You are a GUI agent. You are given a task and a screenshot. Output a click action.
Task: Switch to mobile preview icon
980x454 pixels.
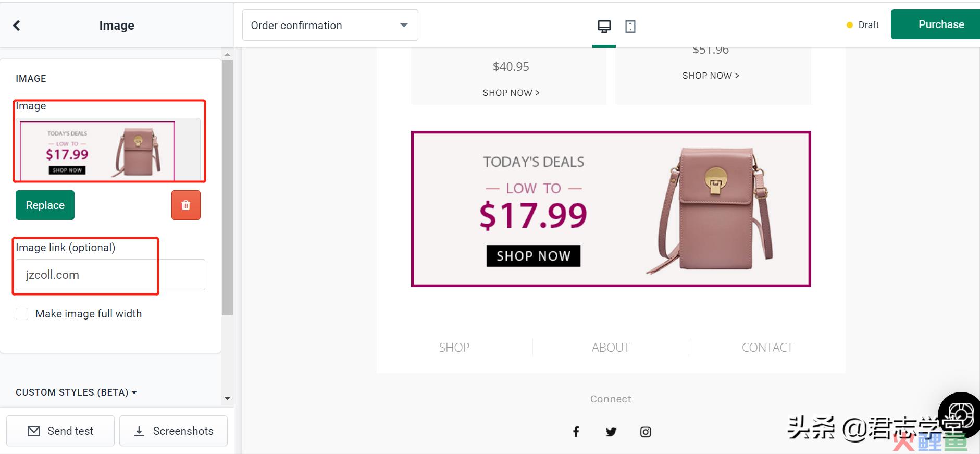pyautogui.click(x=630, y=27)
